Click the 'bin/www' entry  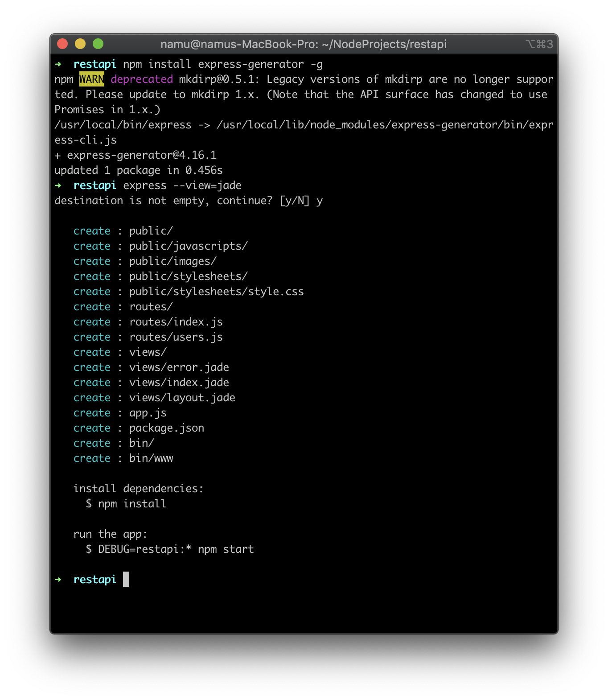(151, 458)
